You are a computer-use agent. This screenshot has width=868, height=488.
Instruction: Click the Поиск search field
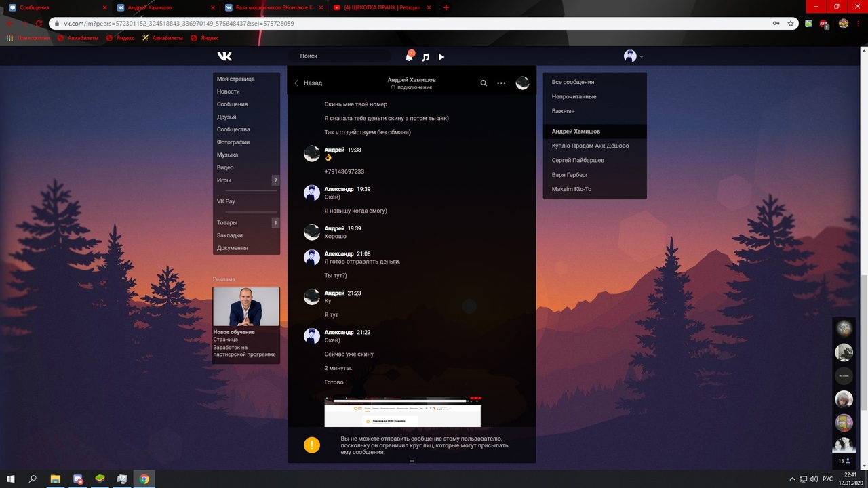(339, 56)
